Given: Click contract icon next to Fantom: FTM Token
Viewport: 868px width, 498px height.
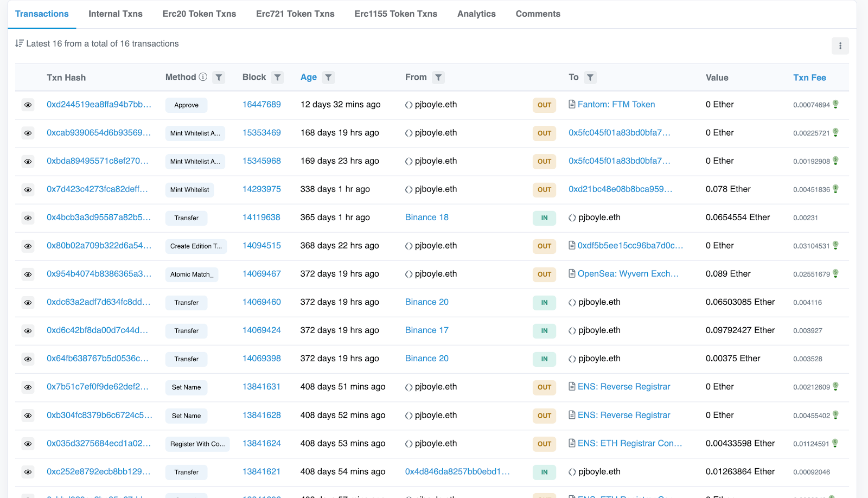Looking at the screenshot, I should pyautogui.click(x=572, y=104).
